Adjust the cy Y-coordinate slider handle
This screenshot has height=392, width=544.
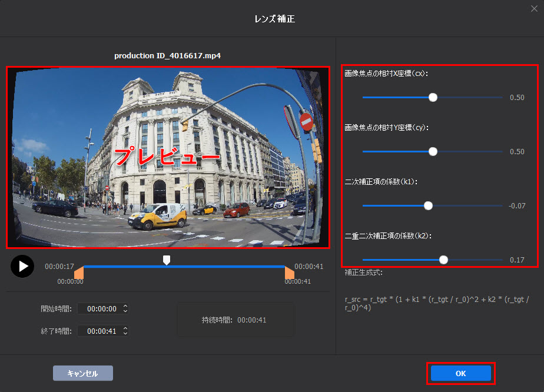point(433,152)
